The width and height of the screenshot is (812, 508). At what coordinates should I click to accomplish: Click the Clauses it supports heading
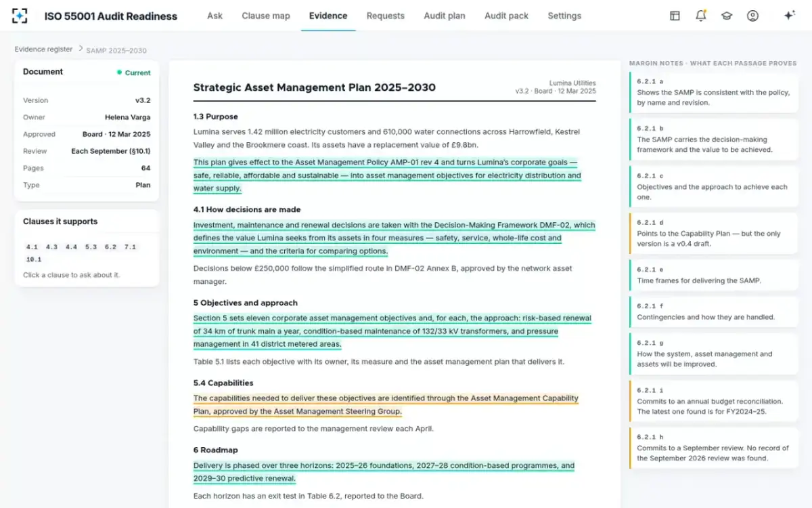pyautogui.click(x=60, y=221)
